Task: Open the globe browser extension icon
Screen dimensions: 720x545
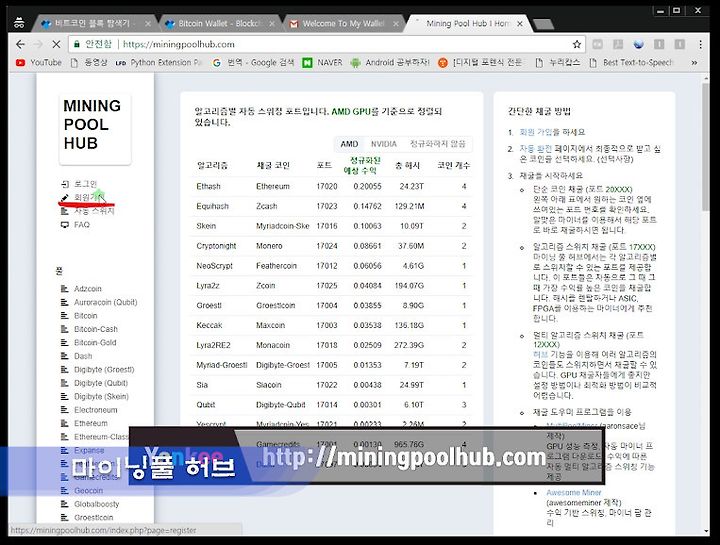Action: point(638,44)
